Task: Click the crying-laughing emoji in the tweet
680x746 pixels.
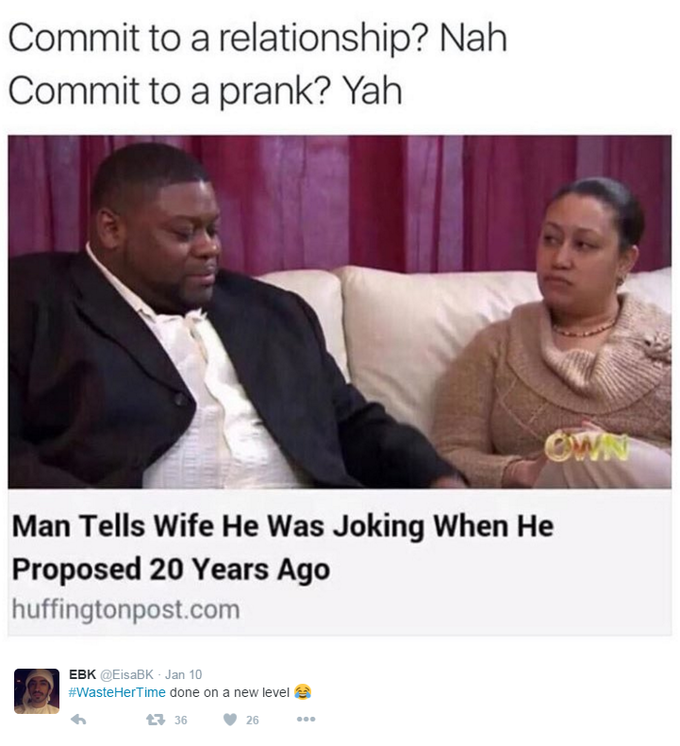Action: pos(303,691)
